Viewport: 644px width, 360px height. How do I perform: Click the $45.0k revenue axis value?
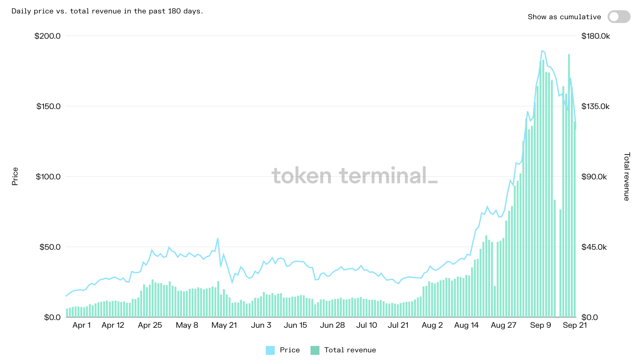(594, 247)
